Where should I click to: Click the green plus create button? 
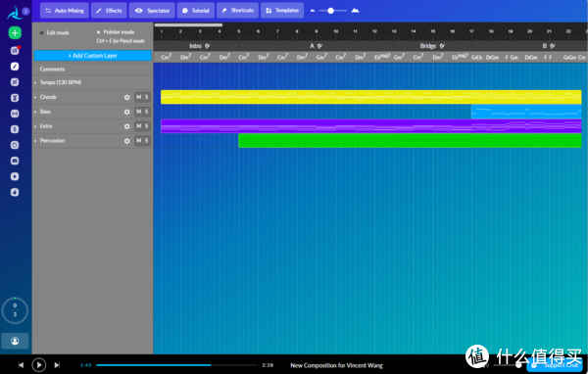(15, 33)
